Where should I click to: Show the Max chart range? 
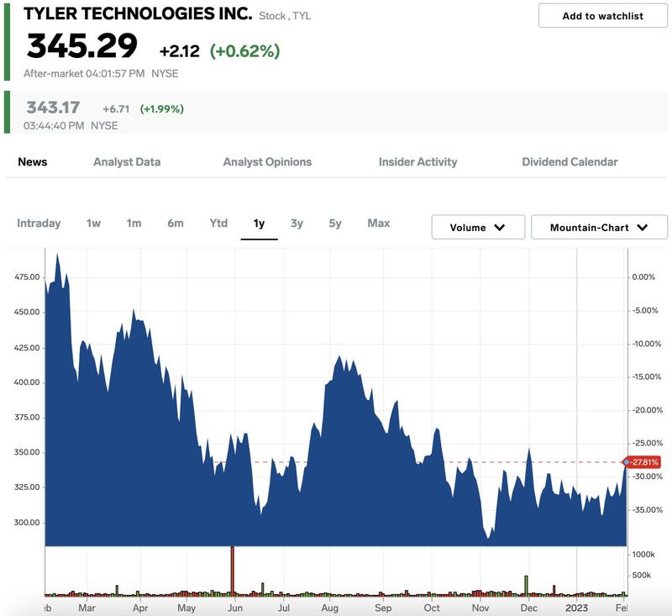pos(379,224)
